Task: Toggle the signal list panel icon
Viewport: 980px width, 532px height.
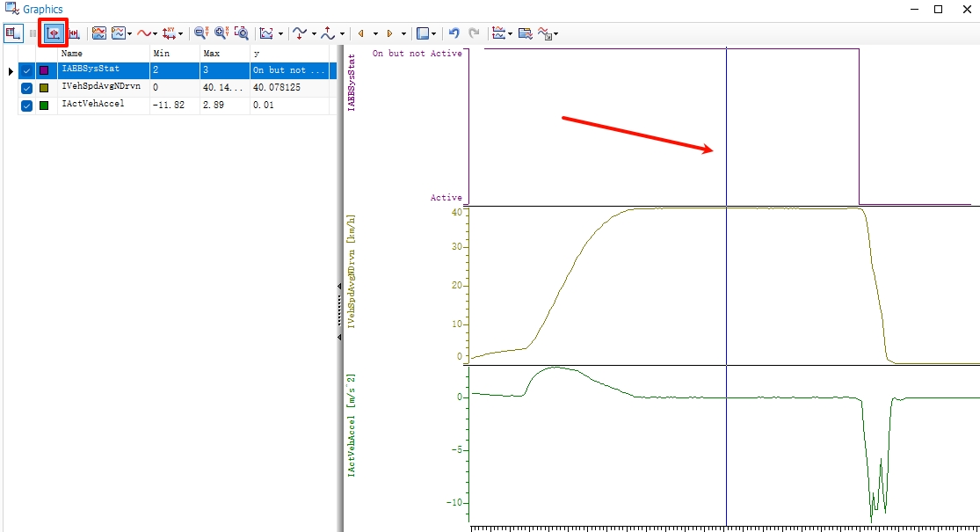Action: coord(13,33)
